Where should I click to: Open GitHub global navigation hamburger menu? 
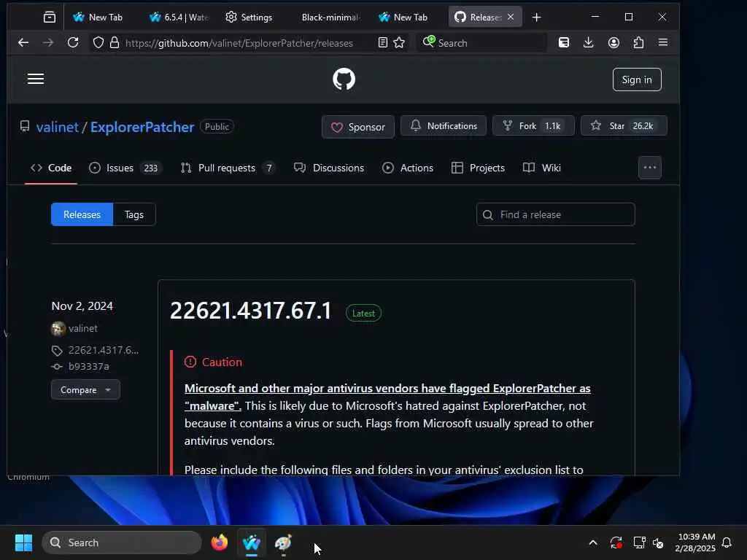(36, 79)
